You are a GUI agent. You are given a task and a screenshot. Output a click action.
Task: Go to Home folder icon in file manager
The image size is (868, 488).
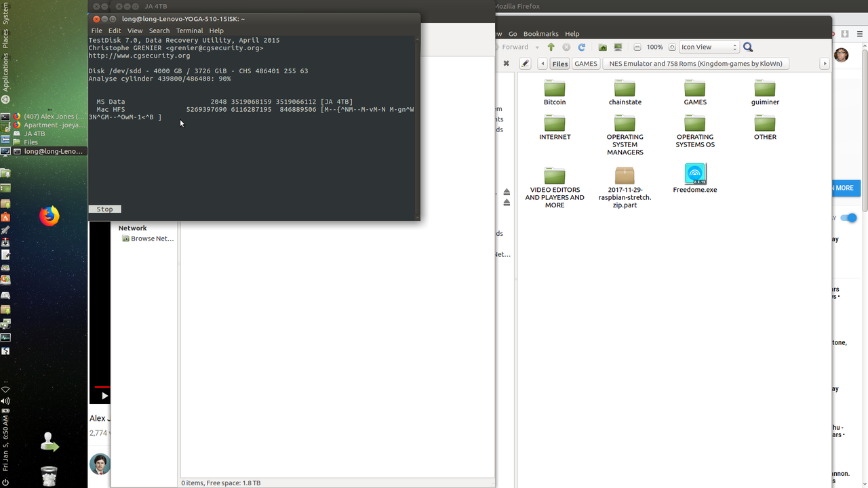tap(603, 47)
